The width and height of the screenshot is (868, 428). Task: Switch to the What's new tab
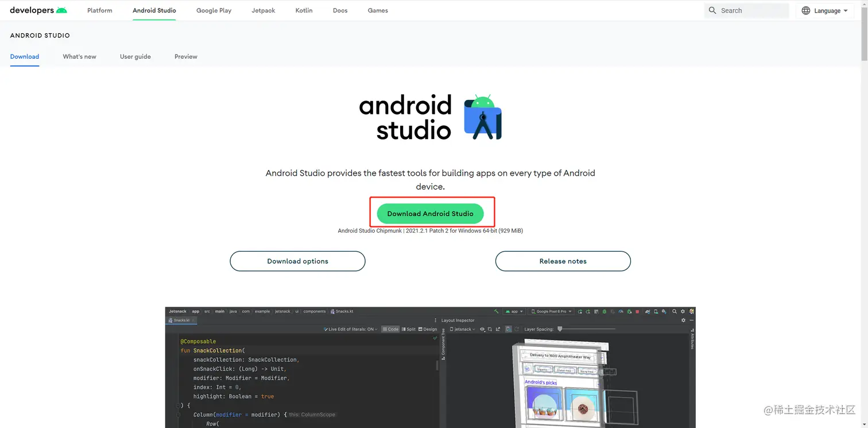point(80,56)
